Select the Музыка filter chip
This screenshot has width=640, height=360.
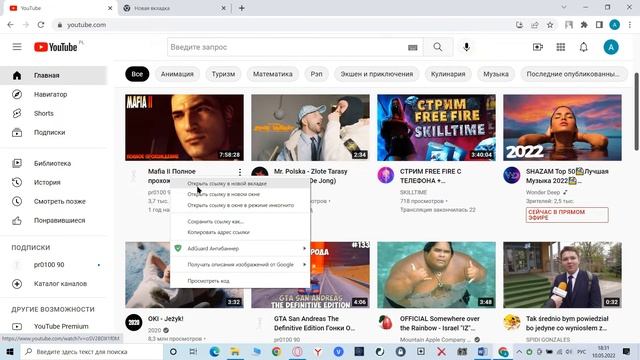[496, 74]
